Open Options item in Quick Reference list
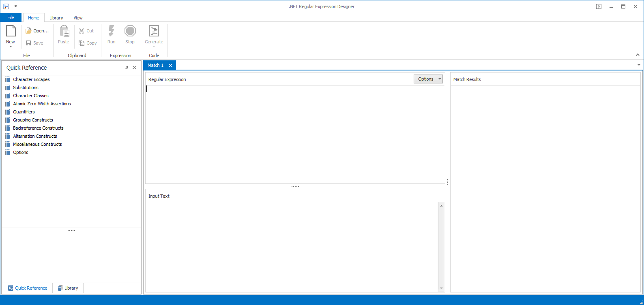Screen dimensions: 644x305 (21, 152)
